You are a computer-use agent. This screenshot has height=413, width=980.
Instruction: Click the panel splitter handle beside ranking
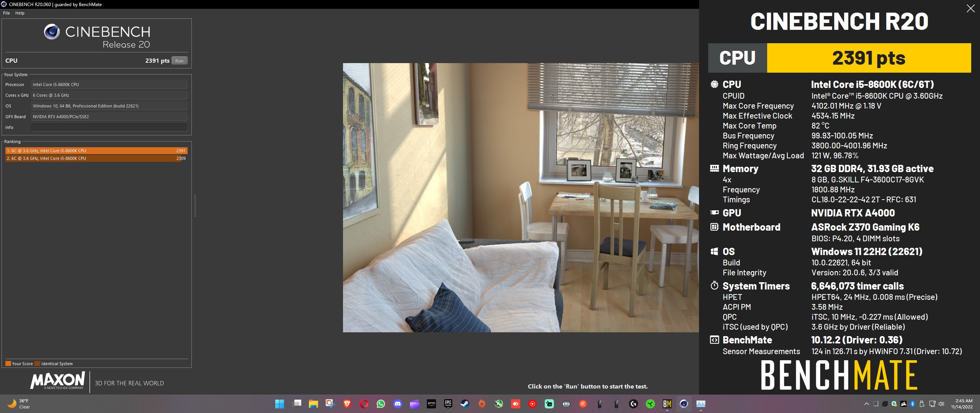pos(195,205)
